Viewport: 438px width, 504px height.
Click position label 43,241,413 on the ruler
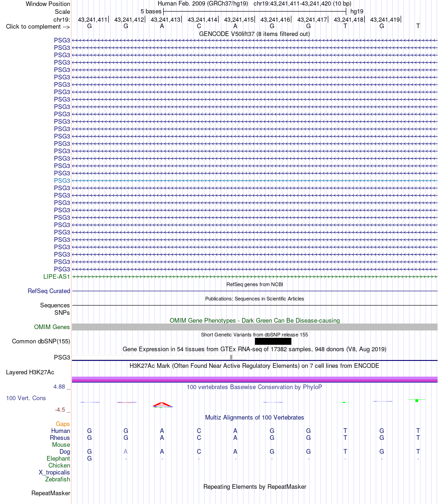tap(166, 19)
